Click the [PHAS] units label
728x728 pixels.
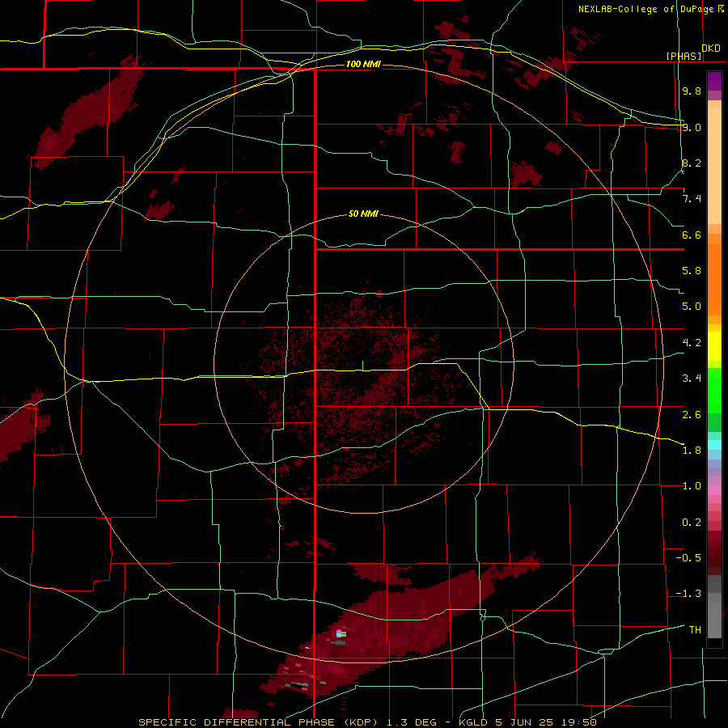[684, 56]
